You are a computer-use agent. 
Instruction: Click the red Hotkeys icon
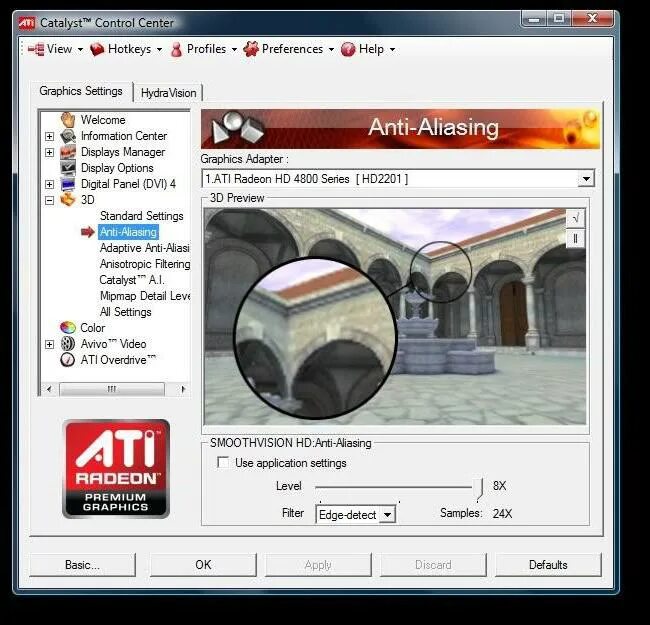click(x=97, y=49)
